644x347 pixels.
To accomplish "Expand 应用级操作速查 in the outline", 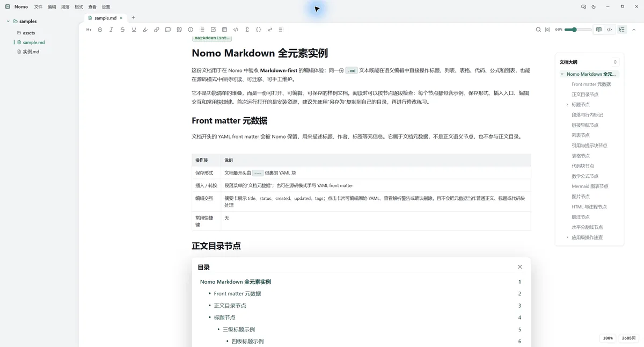I will pos(567,237).
